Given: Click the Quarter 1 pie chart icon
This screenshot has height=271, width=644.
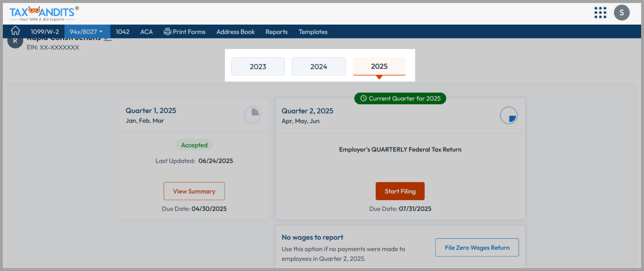Looking at the screenshot, I should [x=253, y=115].
